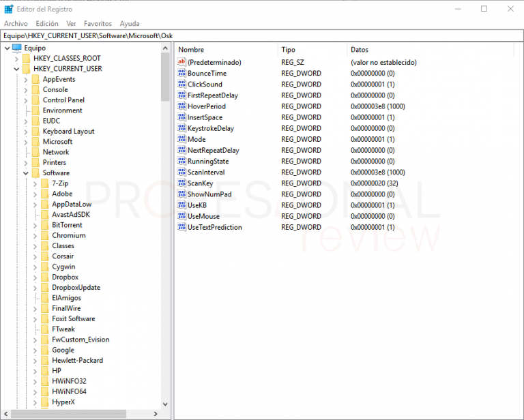Click the Mode DWORD icon
This screenshot has height=420, width=524.
click(x=181, y=139)
